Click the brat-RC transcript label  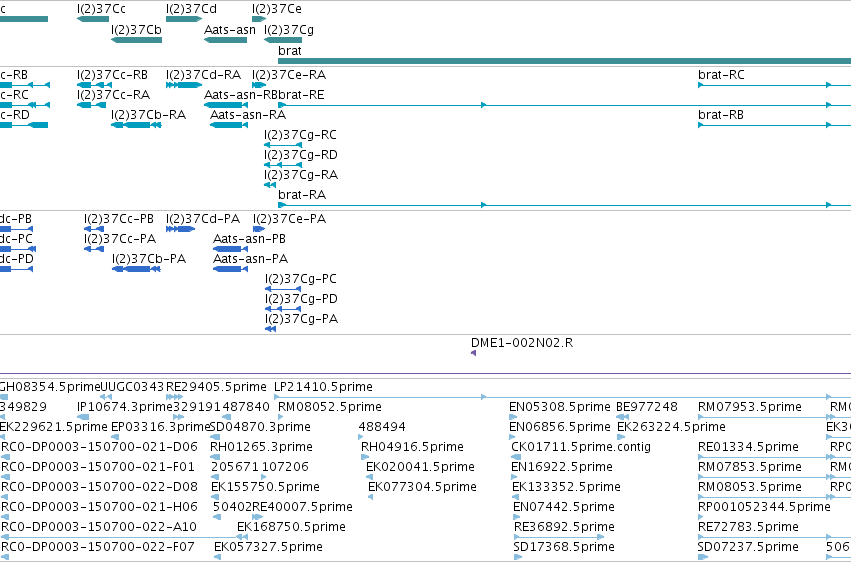(721, 75)
